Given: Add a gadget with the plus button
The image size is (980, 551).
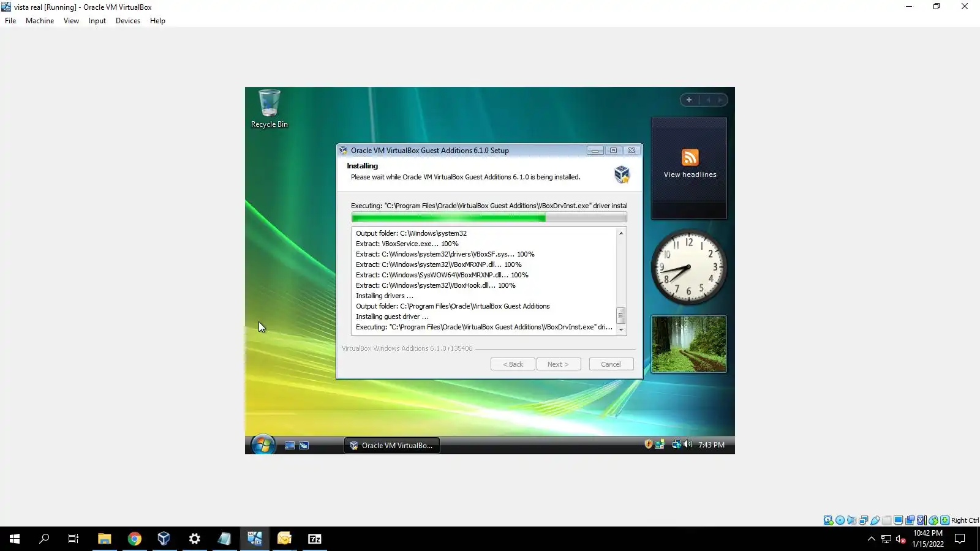Looking at the screenshot, I should point(689,100).
